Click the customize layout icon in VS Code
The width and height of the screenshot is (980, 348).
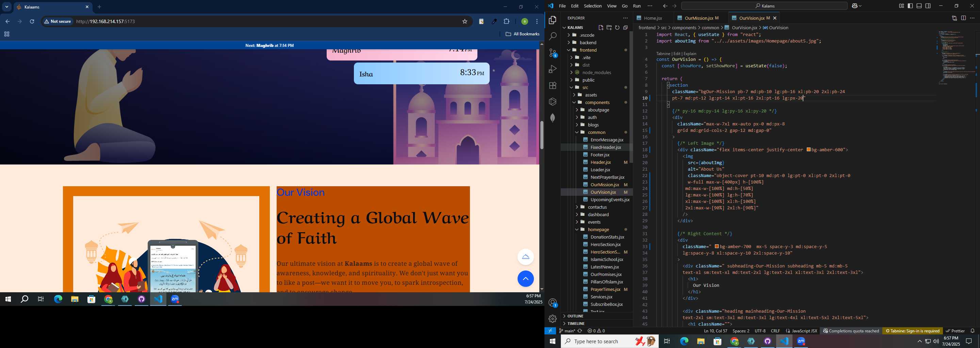[x=901, y=6]
